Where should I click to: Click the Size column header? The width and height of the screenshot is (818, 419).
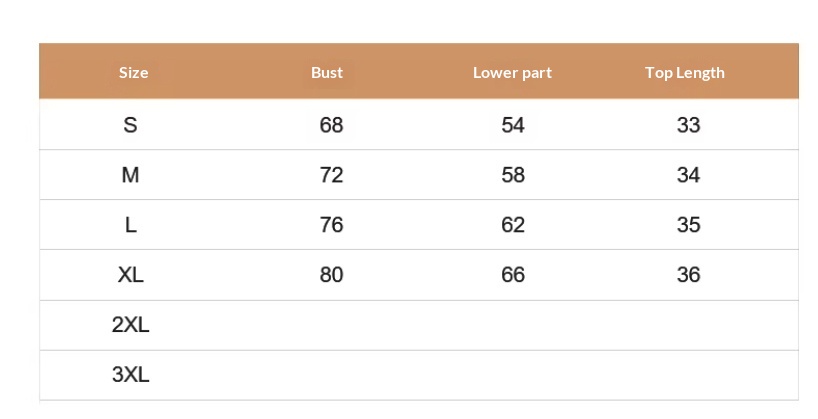pos(133,72)
